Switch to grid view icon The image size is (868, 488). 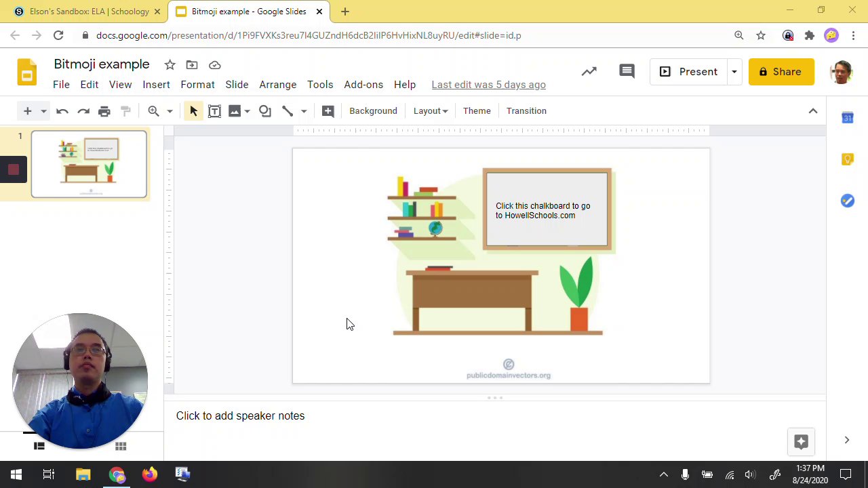(121, 446)
